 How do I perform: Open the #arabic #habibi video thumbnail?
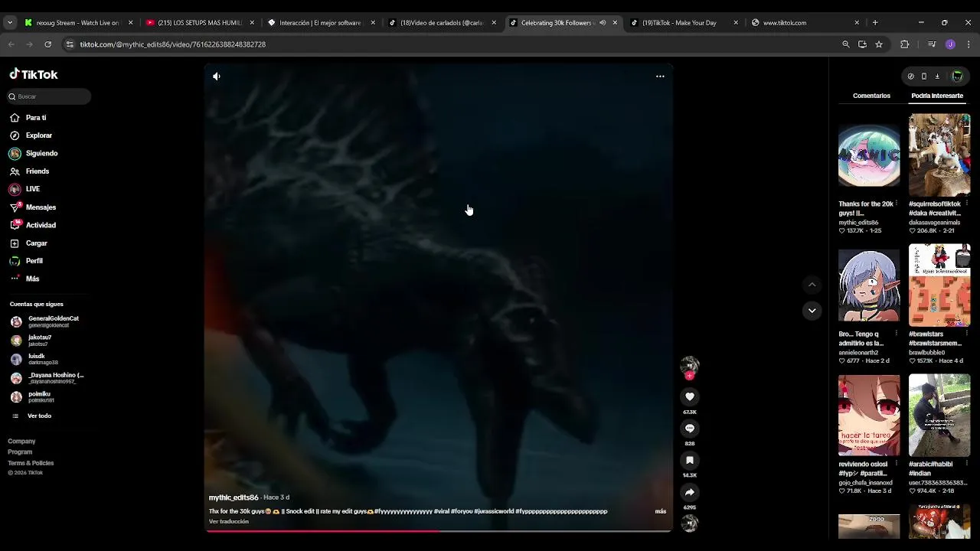coord(939,416)
